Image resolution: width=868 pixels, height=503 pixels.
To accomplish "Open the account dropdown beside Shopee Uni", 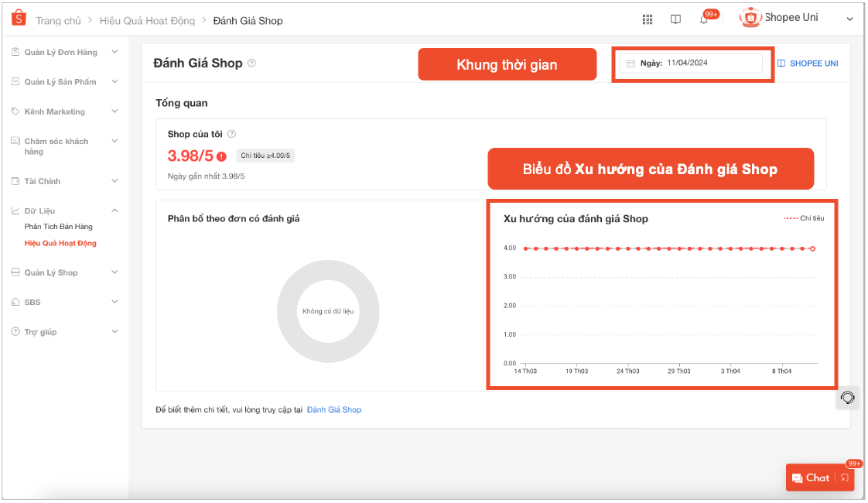I will 849,17.
